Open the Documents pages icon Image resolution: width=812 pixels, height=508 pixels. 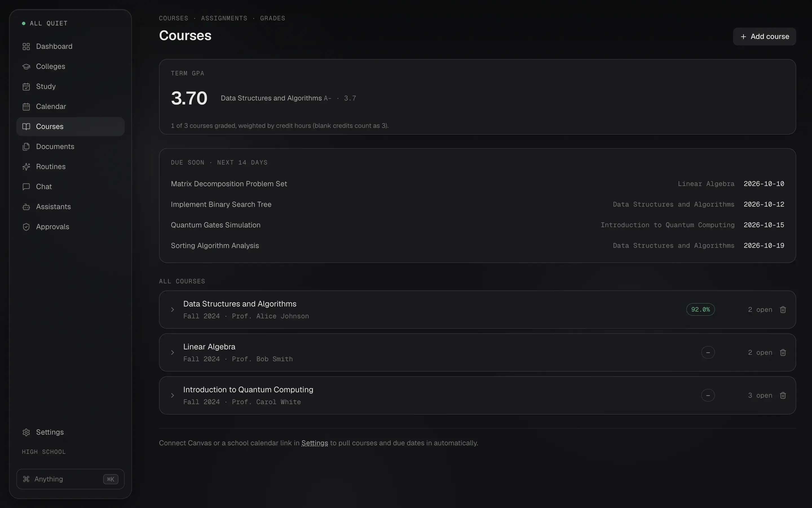26,146
